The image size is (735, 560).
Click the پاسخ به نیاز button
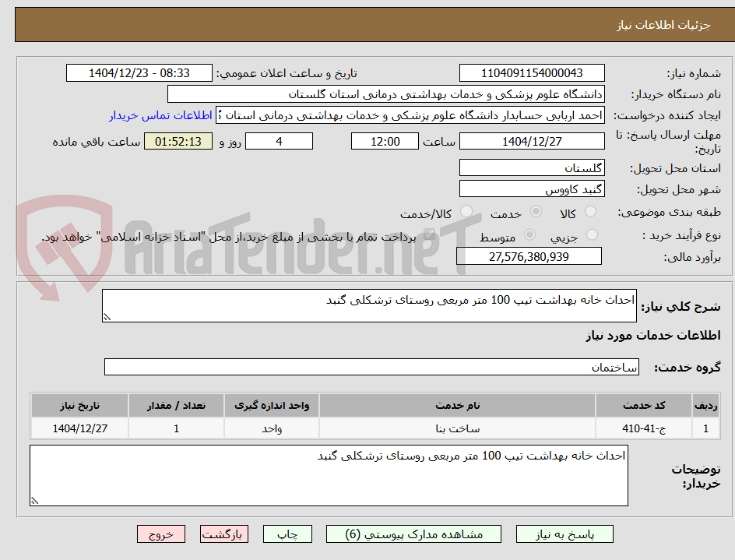pyautogui.click(x=564, y=534)
